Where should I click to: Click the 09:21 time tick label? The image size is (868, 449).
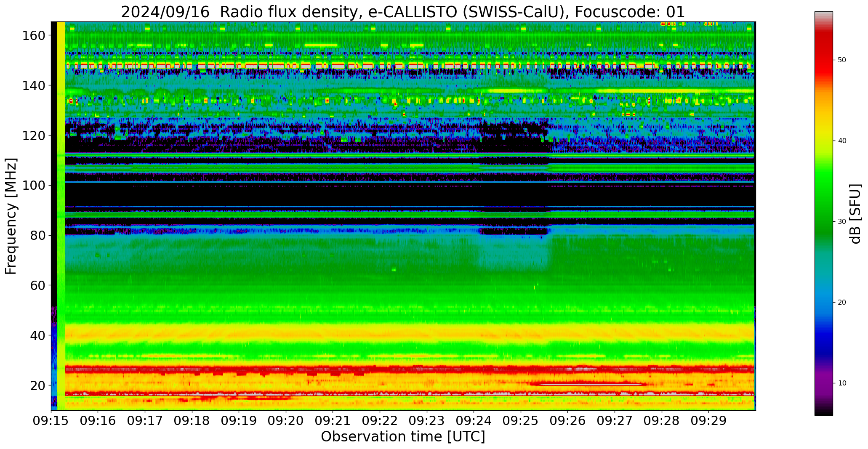coord(333,420)
